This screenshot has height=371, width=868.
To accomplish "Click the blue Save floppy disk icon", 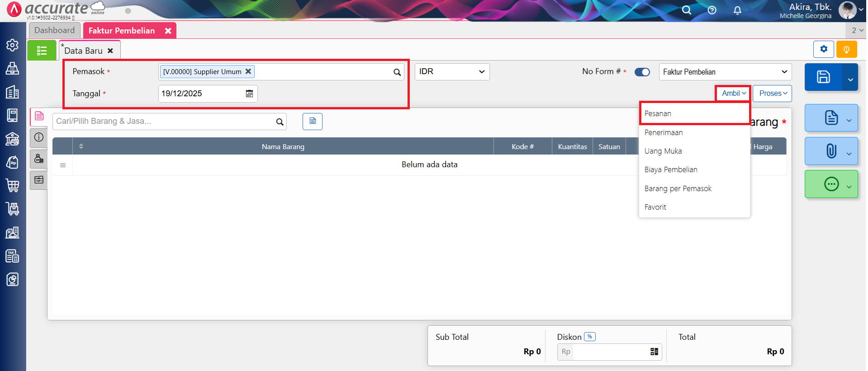I will [823, 77].
